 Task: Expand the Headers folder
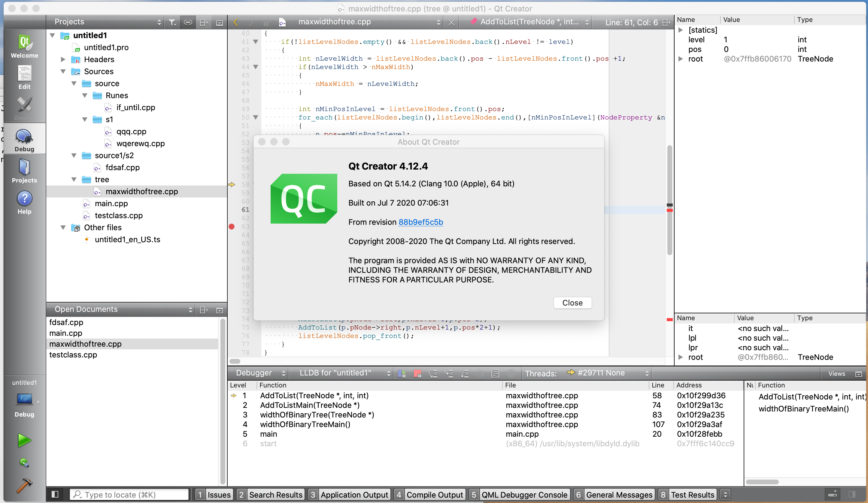63,59
